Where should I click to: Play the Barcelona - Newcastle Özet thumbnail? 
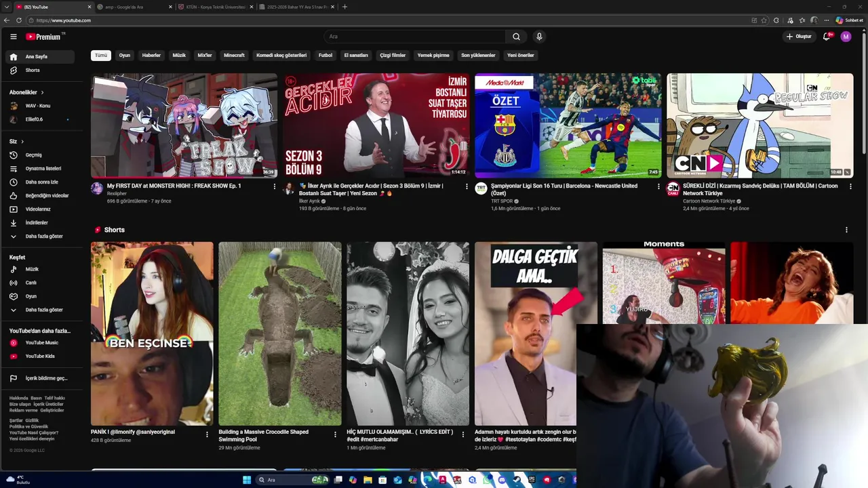click(x=568, y=125)
